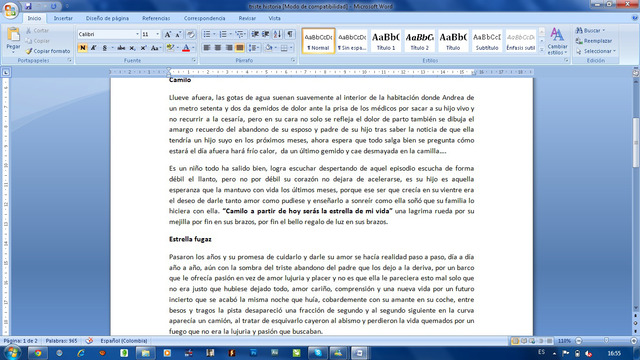Apply the Título 1 style

pos(385,41)
